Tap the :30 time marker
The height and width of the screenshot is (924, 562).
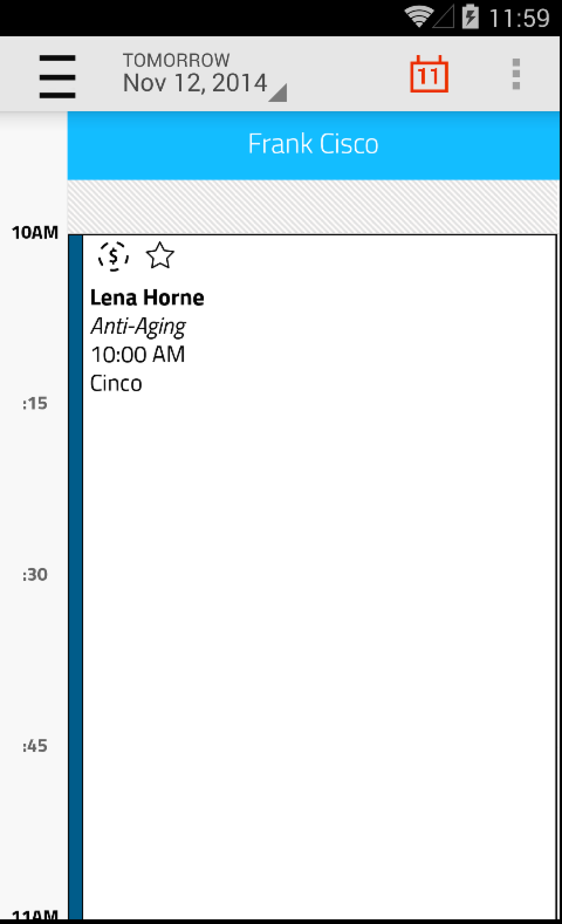click(35, 575)
